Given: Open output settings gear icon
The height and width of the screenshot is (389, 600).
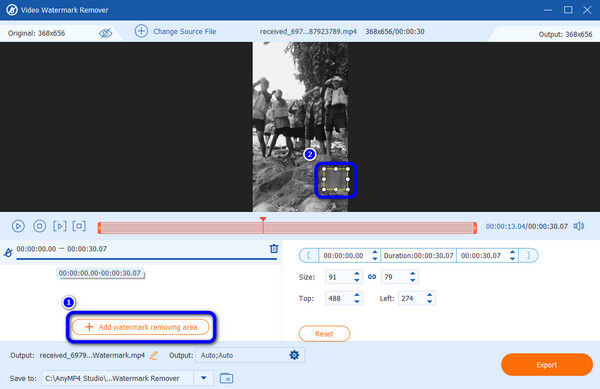Looking at the screenshot, I should coord(294,355).
